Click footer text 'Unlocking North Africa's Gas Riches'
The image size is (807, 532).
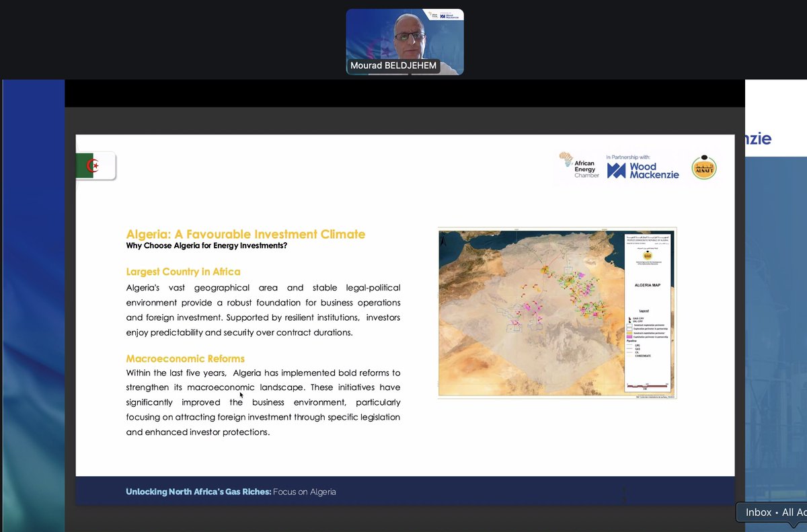tap(198, 492)
